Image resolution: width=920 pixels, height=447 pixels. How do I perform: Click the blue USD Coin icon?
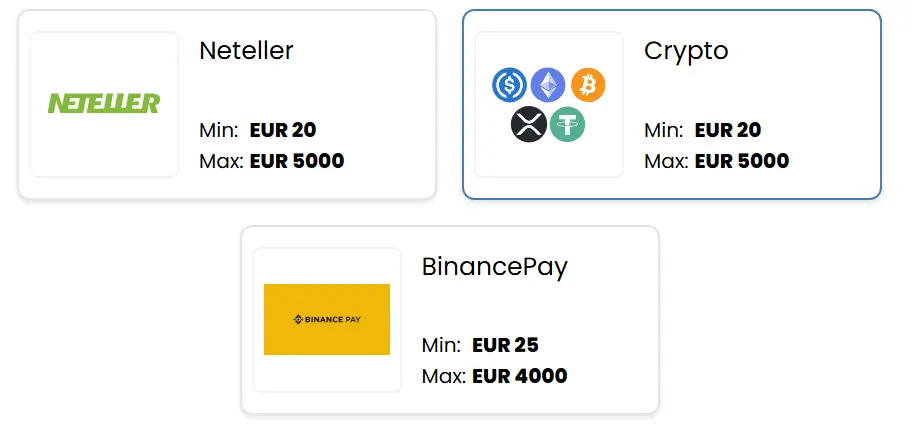[510, 86]
